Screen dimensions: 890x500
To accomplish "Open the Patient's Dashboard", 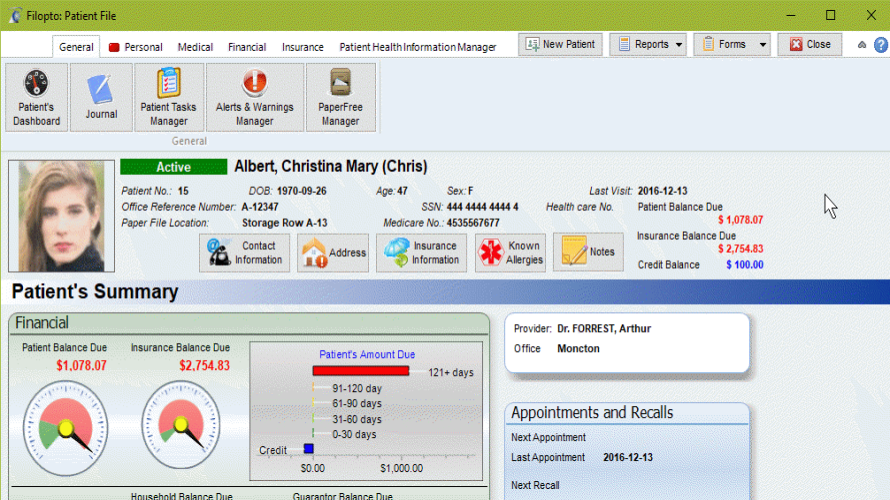I will coord(37,98).
